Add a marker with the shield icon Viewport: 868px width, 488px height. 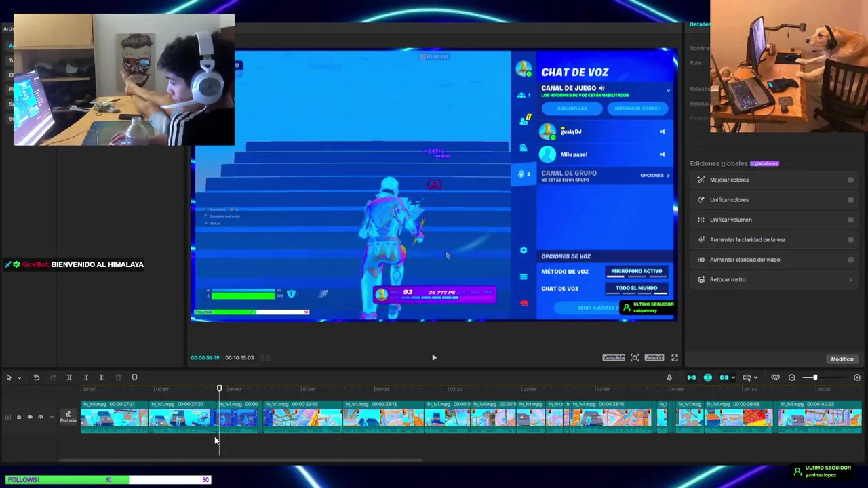coord(134,378)
